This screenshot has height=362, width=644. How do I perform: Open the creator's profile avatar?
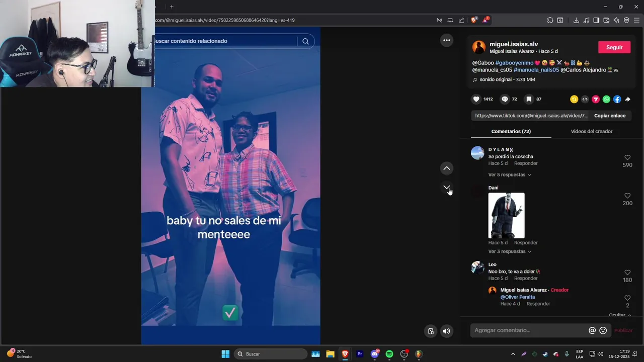click(x=479, y=47)
